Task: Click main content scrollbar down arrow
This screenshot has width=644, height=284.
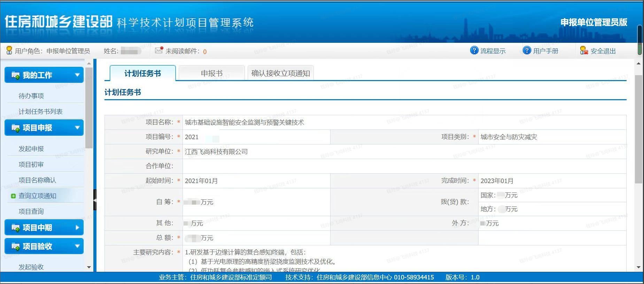Action: point(638,267)
